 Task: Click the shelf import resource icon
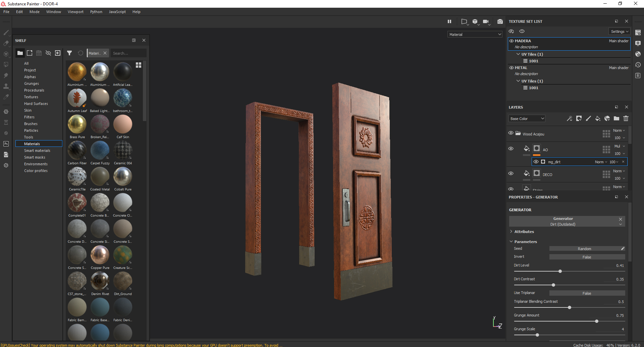pyautogui.click(x=58, y=53)
